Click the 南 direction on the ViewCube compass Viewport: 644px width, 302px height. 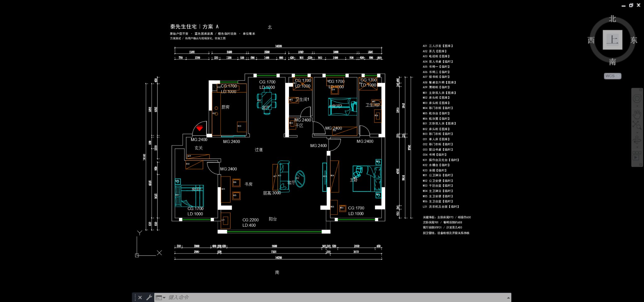click(x=612, y=62)
